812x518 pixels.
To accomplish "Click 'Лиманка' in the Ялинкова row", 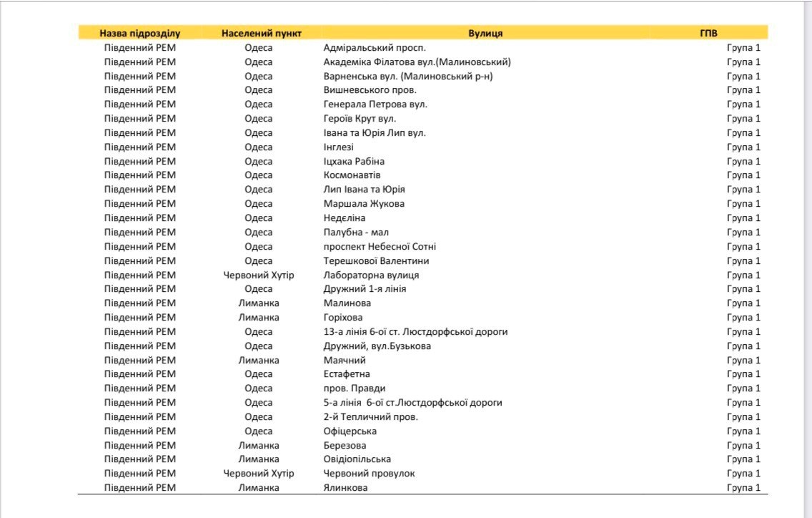I will pos(259,487).
